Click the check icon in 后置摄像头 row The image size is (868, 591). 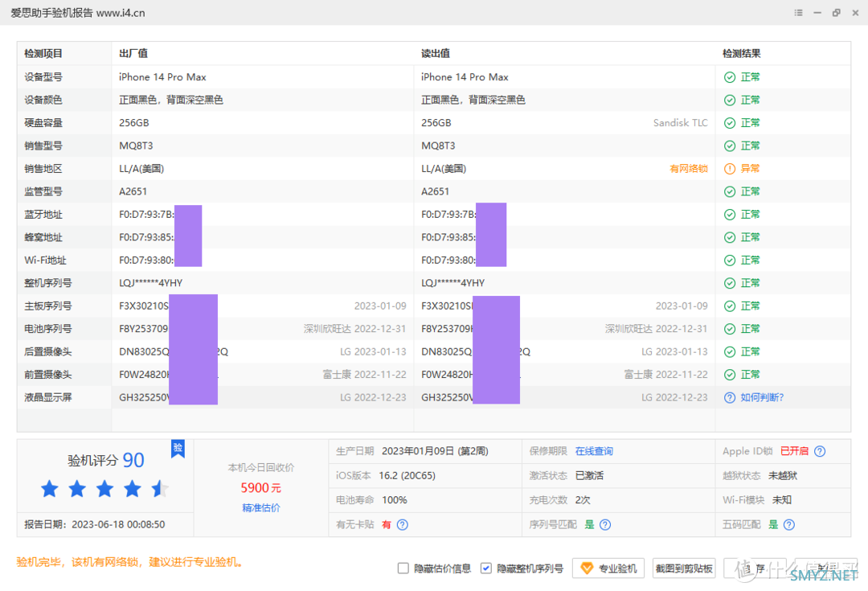coord(730,351)
